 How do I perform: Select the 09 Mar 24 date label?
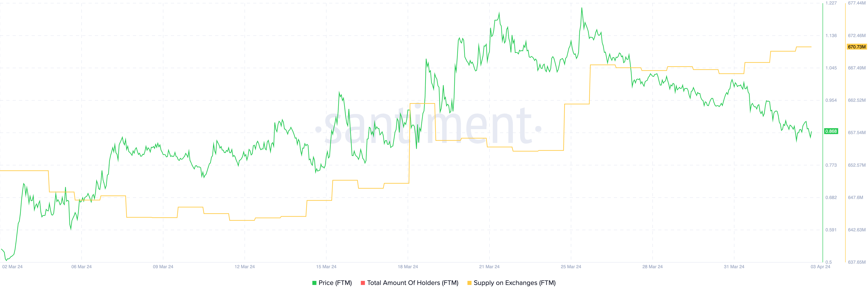(x=163, y=267)
